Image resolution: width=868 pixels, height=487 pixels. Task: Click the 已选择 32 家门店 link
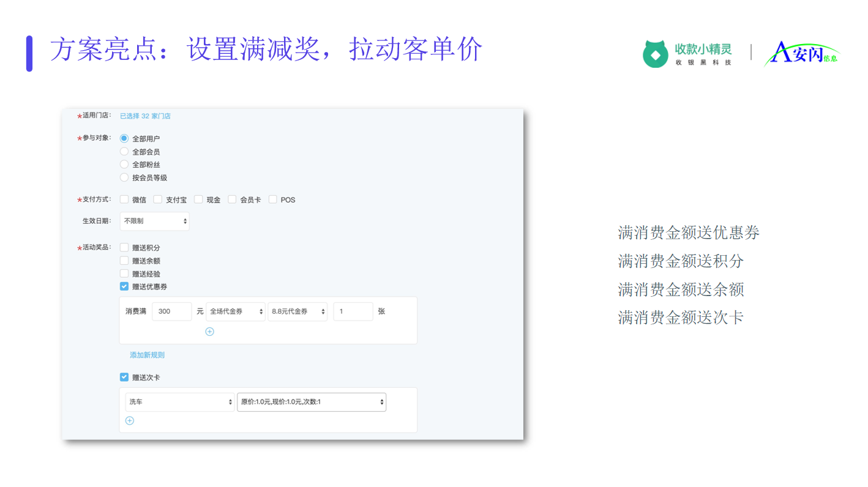[x=145, y=116]
